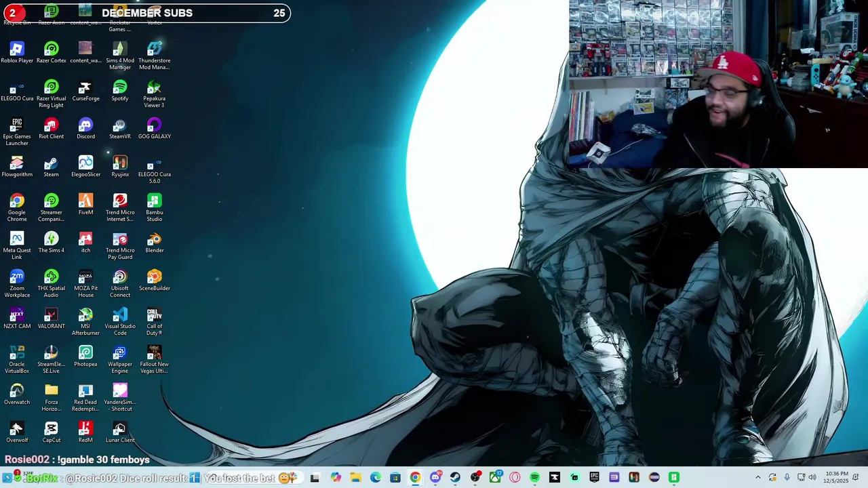868x488 pixels.
Task: Open the NZXT CAM desktop shortcut
Action: point(17,319)
